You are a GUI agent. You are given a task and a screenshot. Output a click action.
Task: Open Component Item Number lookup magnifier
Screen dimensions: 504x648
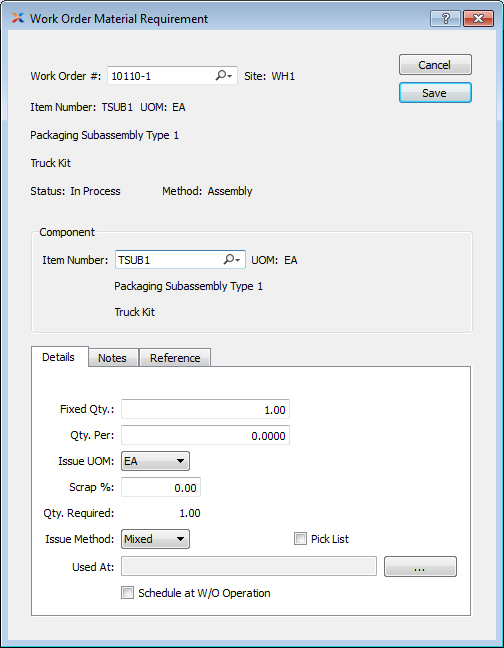click(x=231, y=260)
